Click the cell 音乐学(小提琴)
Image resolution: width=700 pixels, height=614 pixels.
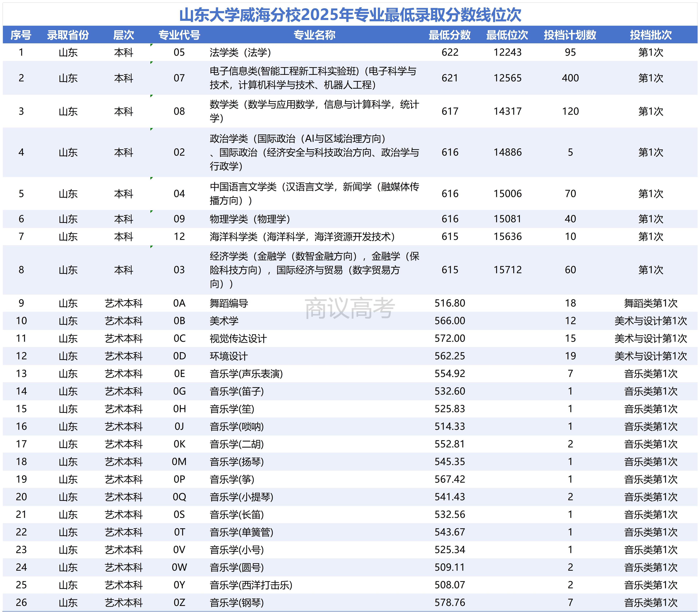click(x=241, y=497)
